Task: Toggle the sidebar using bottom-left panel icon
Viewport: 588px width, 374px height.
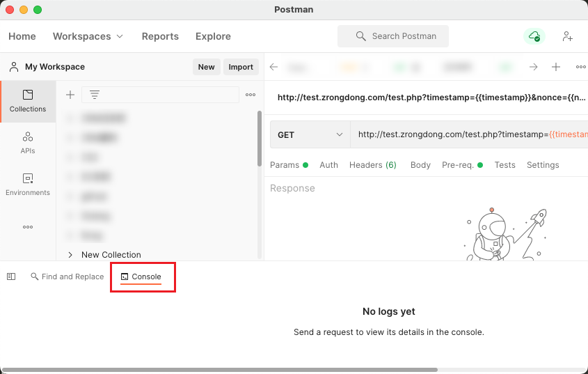Action: coord(11,276)
